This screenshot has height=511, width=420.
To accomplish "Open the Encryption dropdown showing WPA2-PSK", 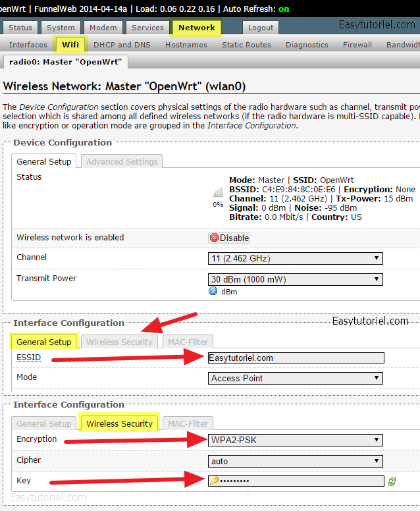I will [x=295, y=440].
